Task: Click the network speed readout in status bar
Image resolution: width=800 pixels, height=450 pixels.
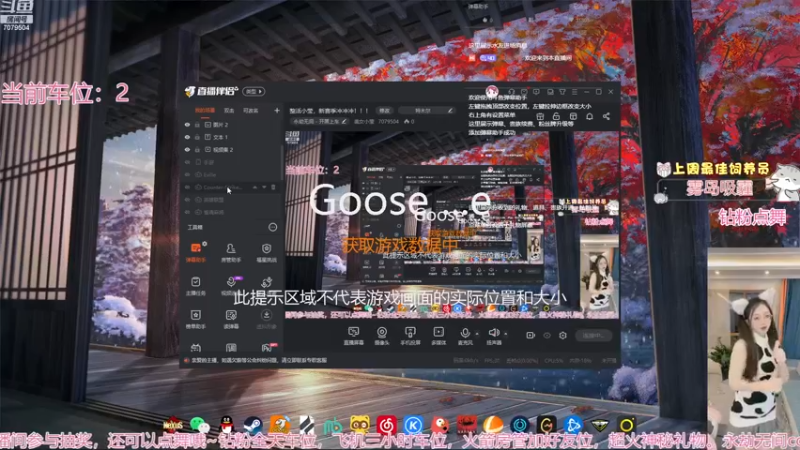Action: click(x=465, y=360)
